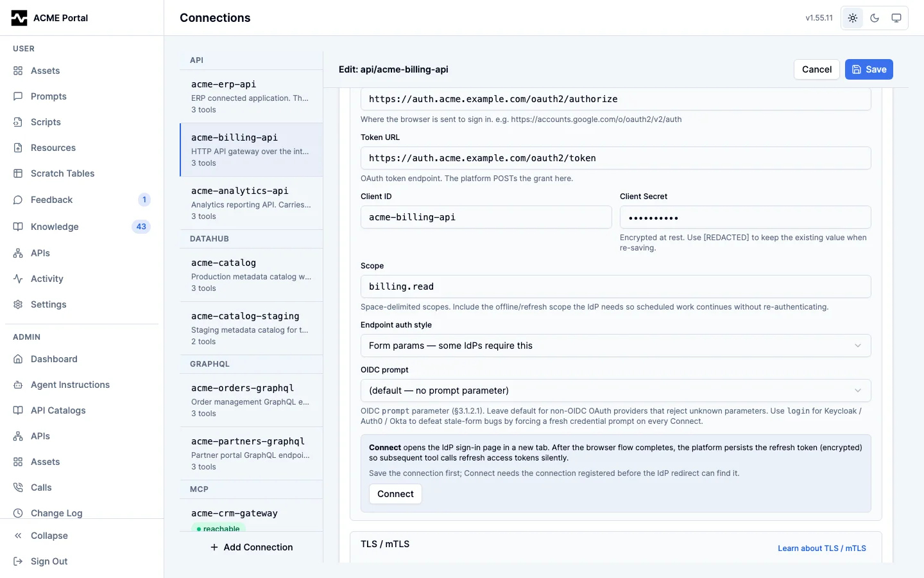Add a new connection
Viewport: 924px width, 578px height.
pyautogui.click(x=252, y=547)
